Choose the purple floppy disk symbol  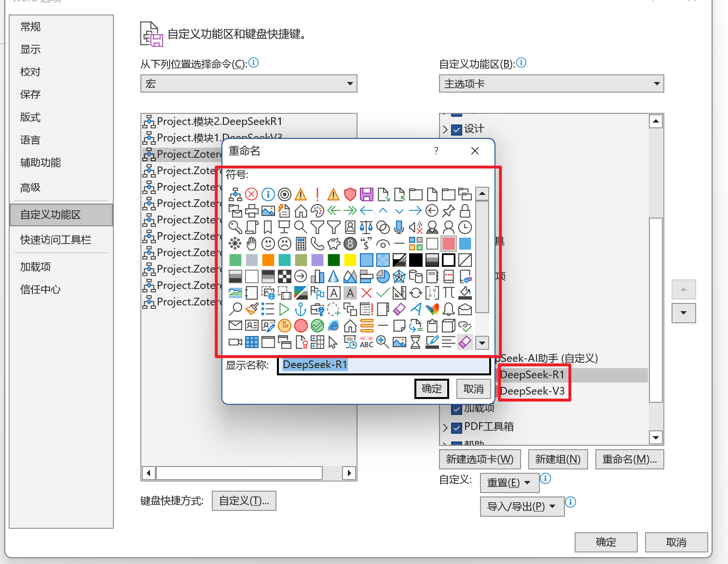366,194
